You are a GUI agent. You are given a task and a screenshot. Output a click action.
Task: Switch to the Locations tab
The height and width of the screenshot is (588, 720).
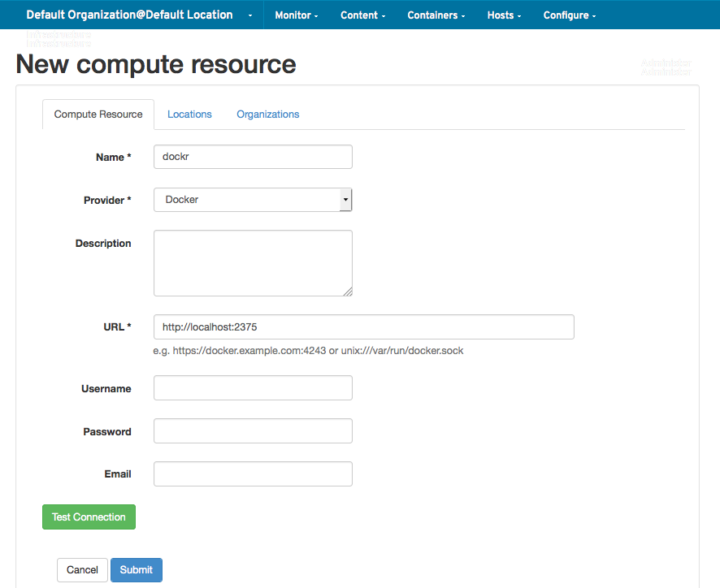[189, 114]
